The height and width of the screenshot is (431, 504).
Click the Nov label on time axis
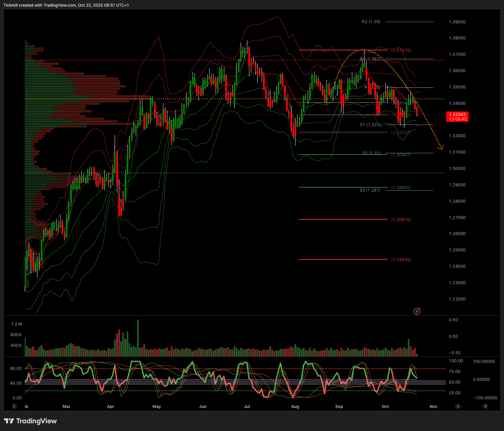click(433, 407)
